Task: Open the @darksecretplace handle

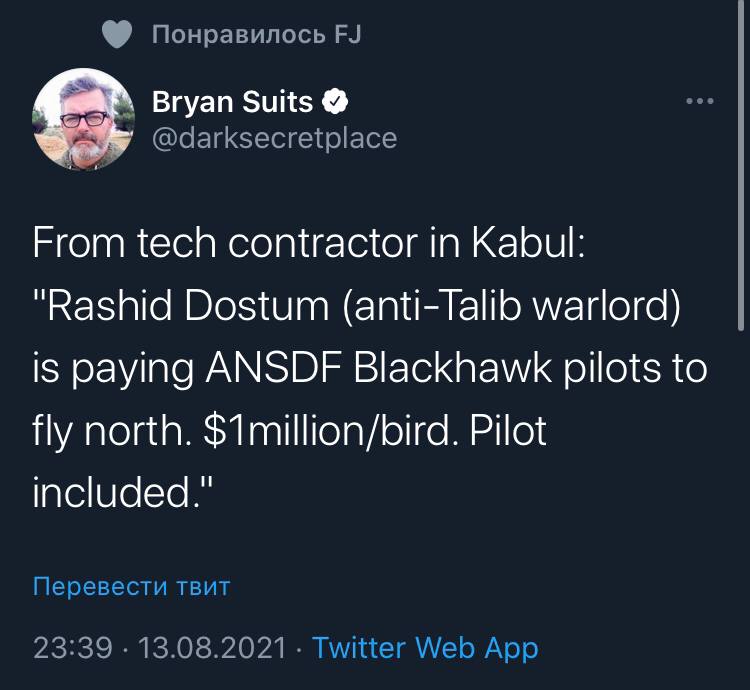Action: pyautogui.click(x=273, y=137)
